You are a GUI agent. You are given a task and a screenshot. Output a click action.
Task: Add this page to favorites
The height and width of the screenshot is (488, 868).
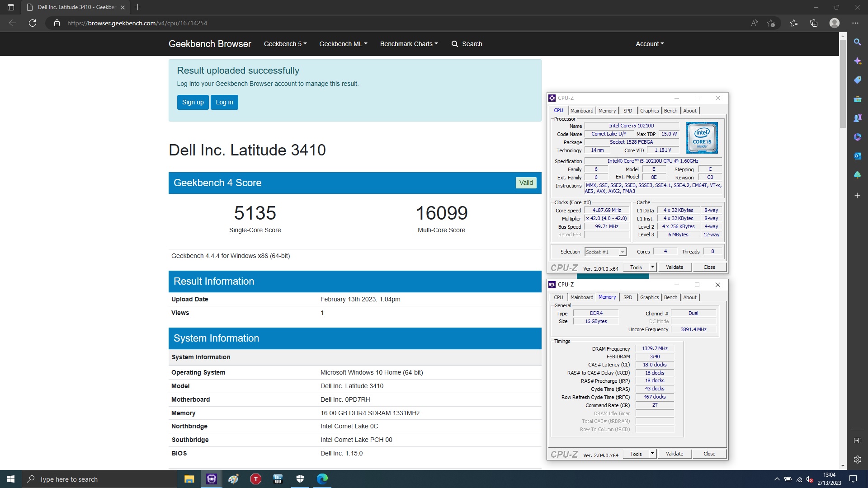click(771, 23)
